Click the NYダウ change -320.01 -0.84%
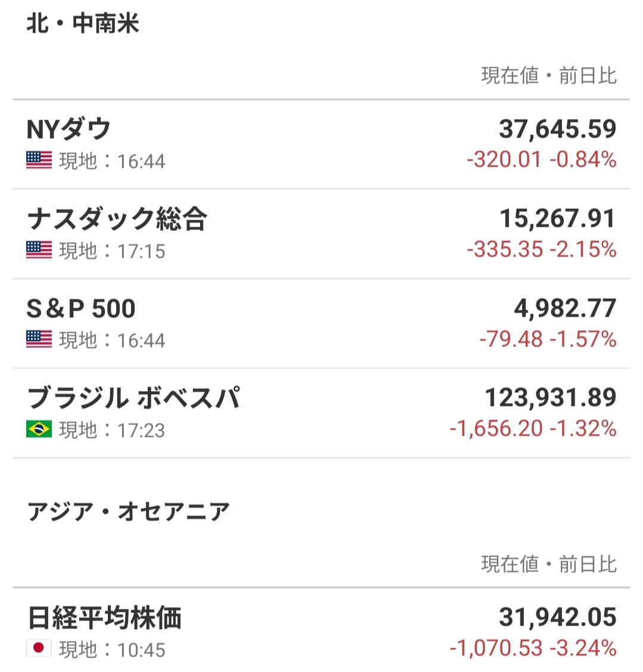This screenshot has width=643, height=672. point(542,160)
